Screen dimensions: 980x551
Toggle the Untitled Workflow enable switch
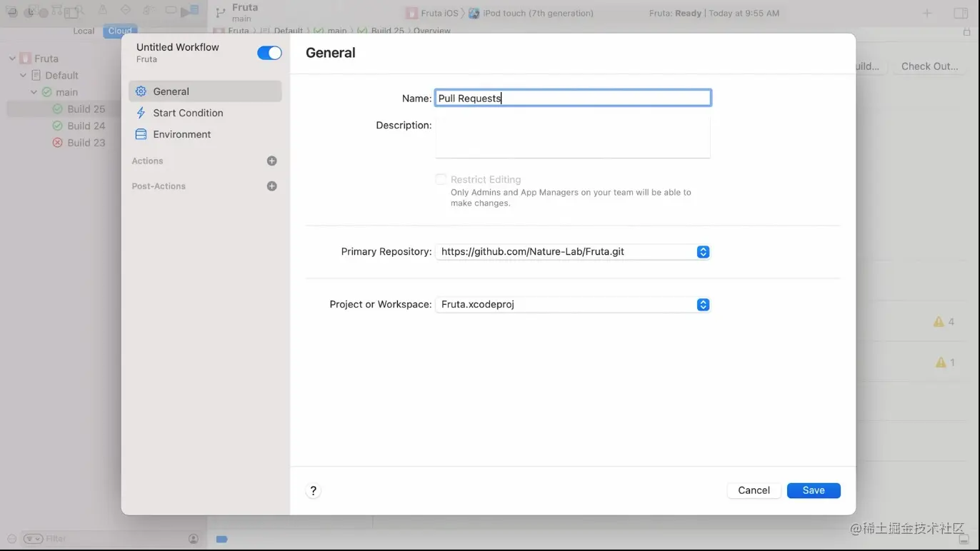point(269,53)
